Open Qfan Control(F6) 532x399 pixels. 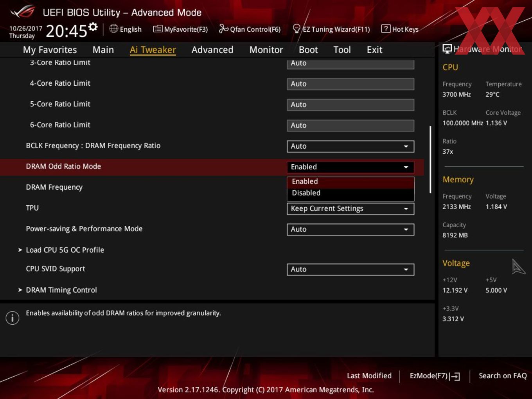point(255,29)
